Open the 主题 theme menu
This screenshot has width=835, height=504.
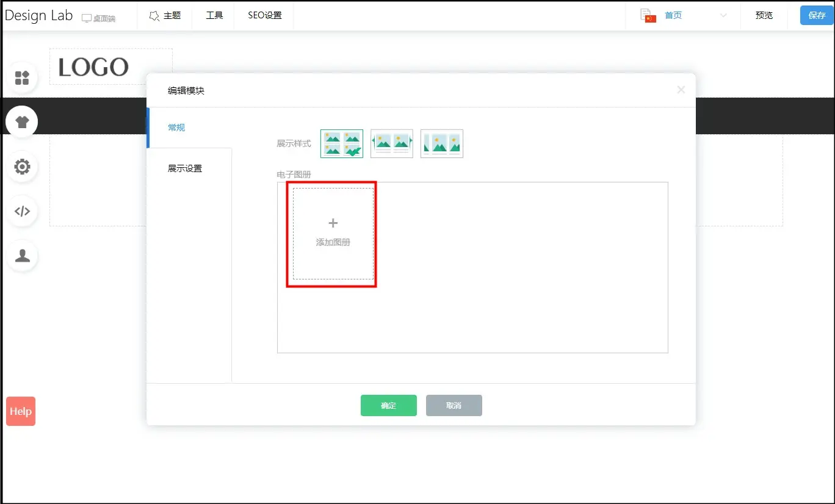click(165, 16)
